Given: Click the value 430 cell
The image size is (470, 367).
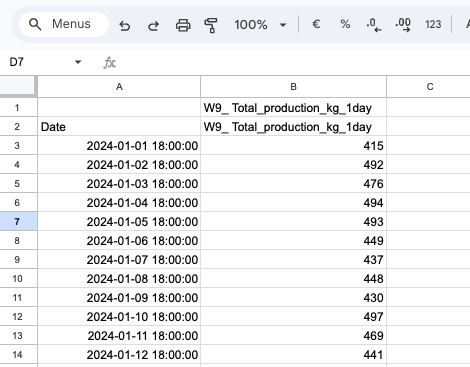Looking at the screenshot, I should click(x=293, y=298).
